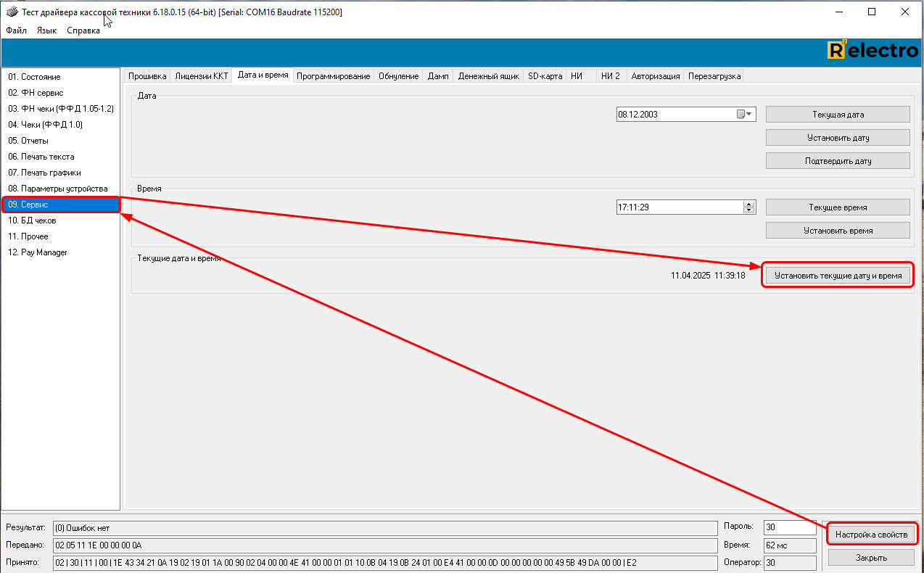Switch to the Лицензии ККТ tab
Image resolution: width=924 pixels, height=573 pixels.
[201, 76]
